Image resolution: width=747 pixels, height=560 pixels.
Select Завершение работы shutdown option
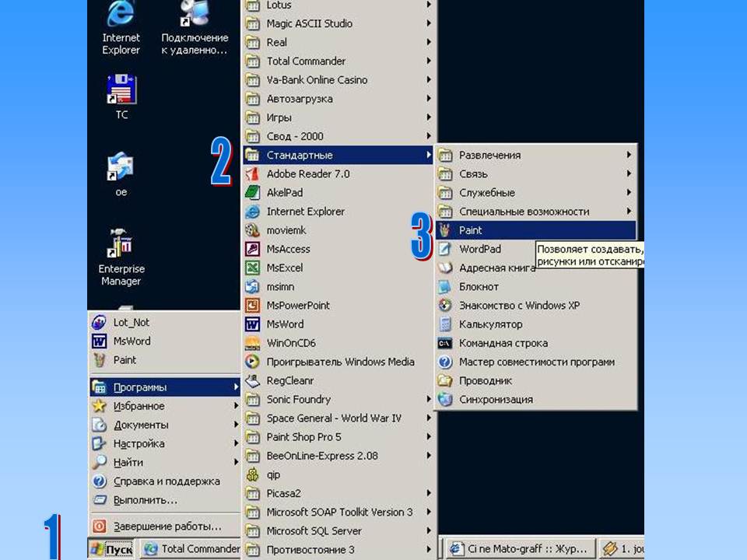click(x=167, y=527)
